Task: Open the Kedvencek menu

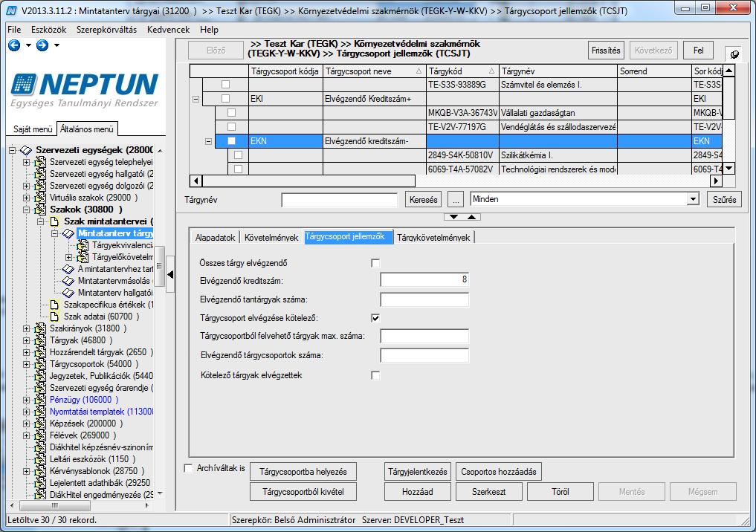Action: pos(168,30)
